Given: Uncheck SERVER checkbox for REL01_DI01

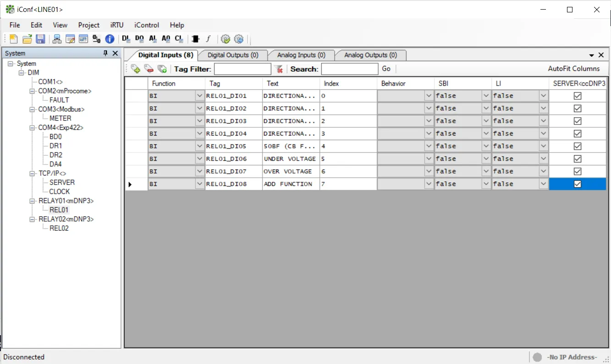Looking at the screenshot, I should (578, 96).
